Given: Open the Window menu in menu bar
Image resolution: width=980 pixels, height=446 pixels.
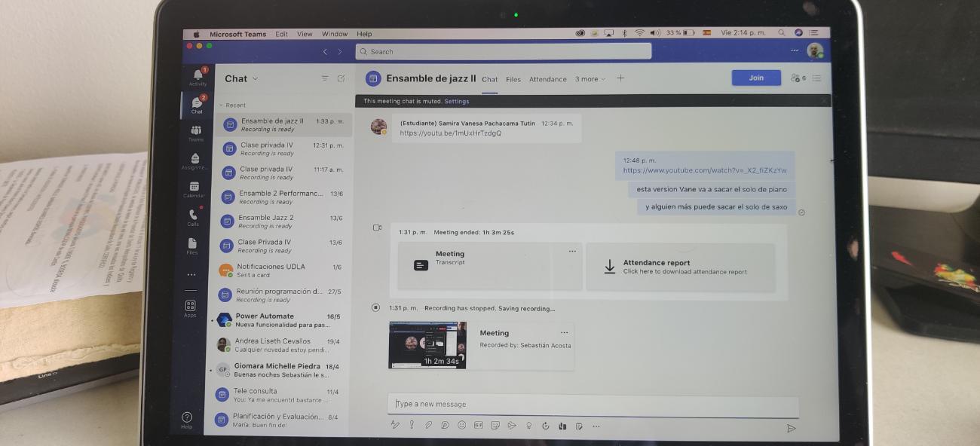Looking at the screenshot, I should [x=335, y=34].
